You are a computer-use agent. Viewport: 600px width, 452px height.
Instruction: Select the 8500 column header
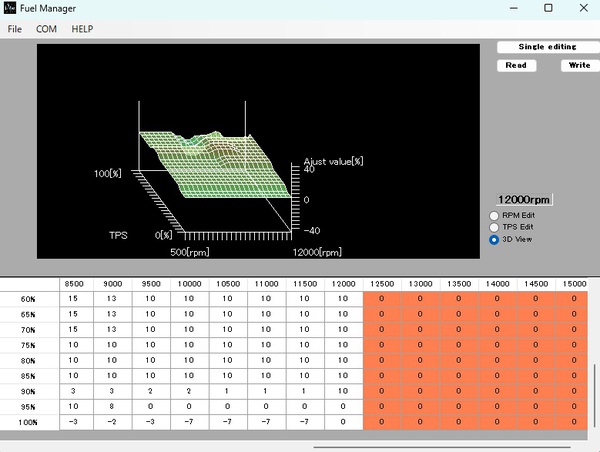(x=74, y=284)
